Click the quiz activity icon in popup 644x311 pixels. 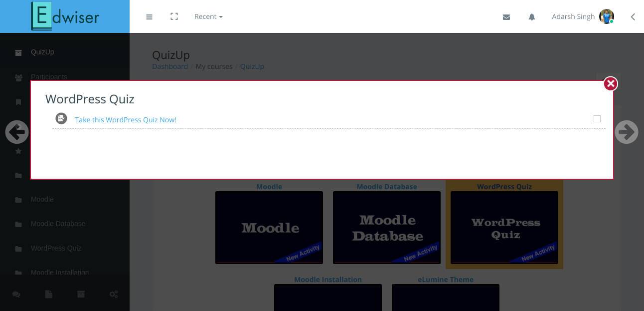61,118
